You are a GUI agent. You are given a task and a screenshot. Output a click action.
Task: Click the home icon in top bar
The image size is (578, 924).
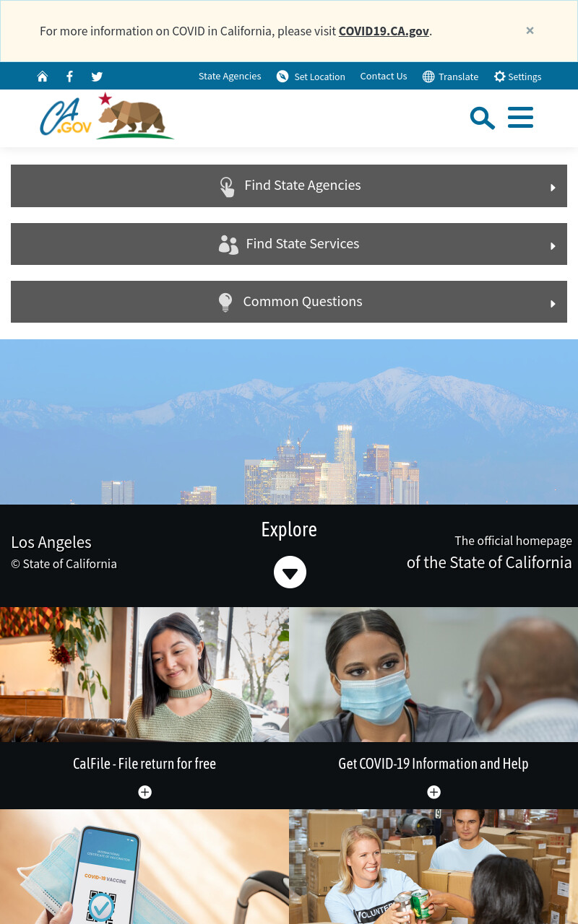tap(43, 77)
